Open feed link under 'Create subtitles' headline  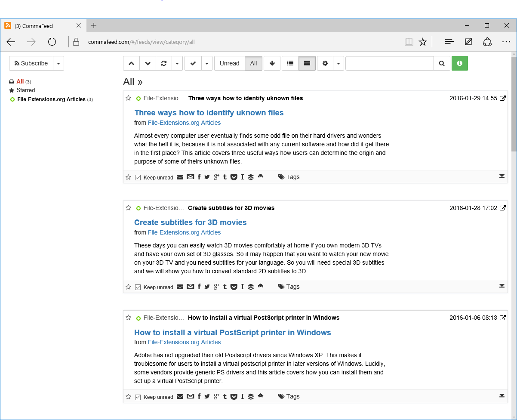(x=184, y=232)
